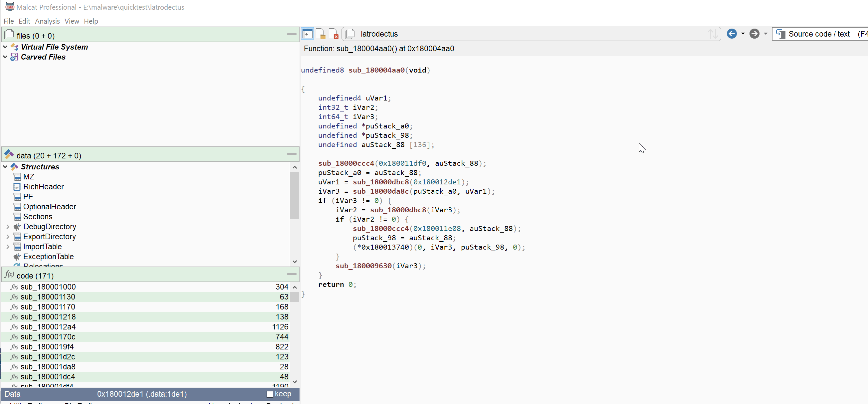Minimize the files panel

[x=292, y=34]
